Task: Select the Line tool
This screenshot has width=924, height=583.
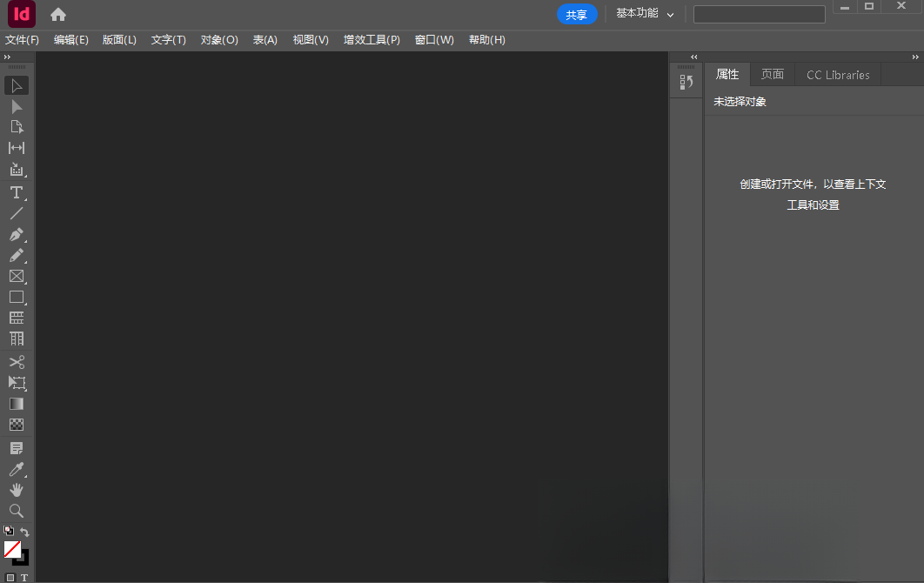Action: coord(17,213)
